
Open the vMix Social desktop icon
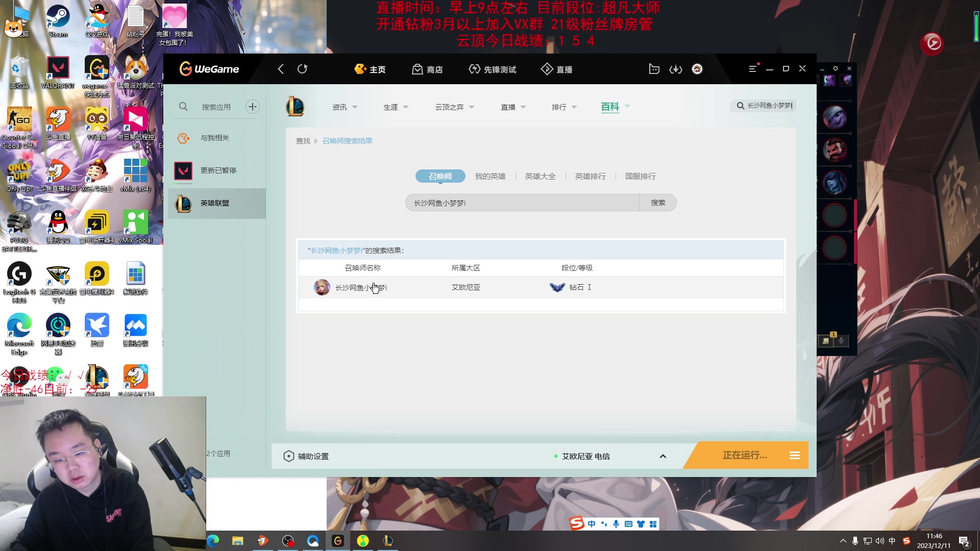tap(135, 227)
